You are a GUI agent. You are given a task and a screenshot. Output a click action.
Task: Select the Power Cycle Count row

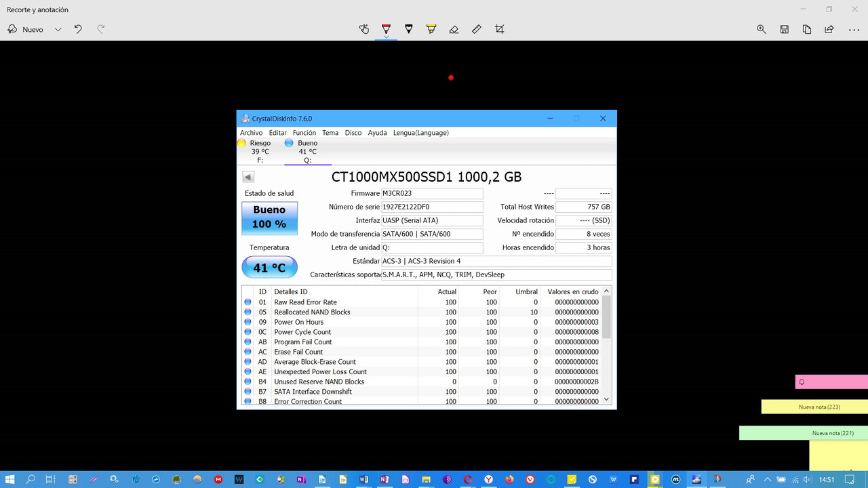tap(421, 332)
